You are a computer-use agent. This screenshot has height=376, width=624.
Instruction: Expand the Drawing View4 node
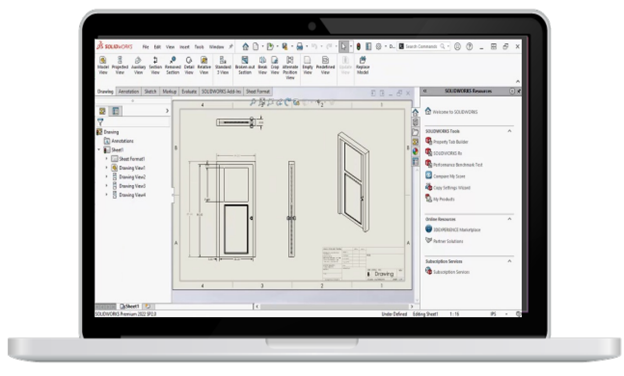click(x=107, y=195)
